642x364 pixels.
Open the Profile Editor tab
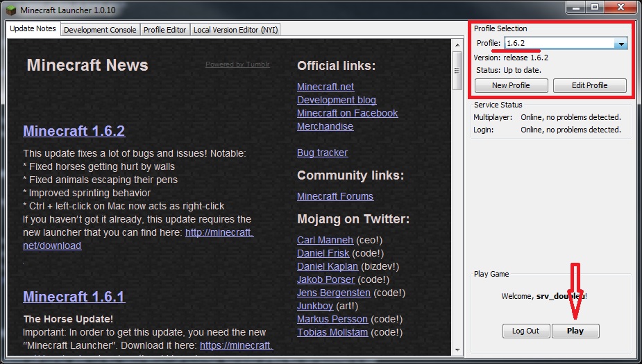click(164, 30)
